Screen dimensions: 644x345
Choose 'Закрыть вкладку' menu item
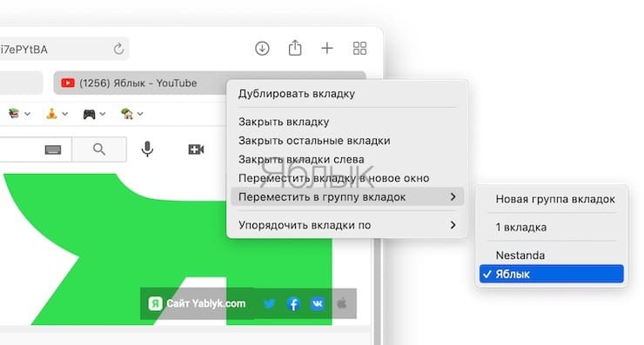pyautogui.click(x=347, y=122)
